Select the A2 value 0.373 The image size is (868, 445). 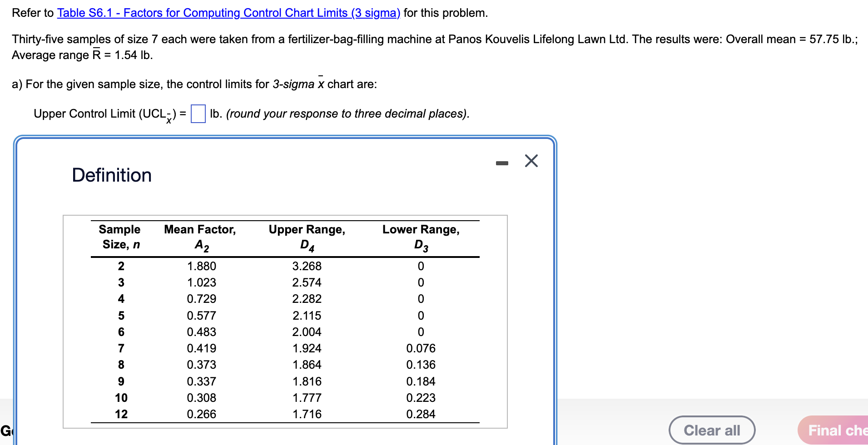[202, 365]
